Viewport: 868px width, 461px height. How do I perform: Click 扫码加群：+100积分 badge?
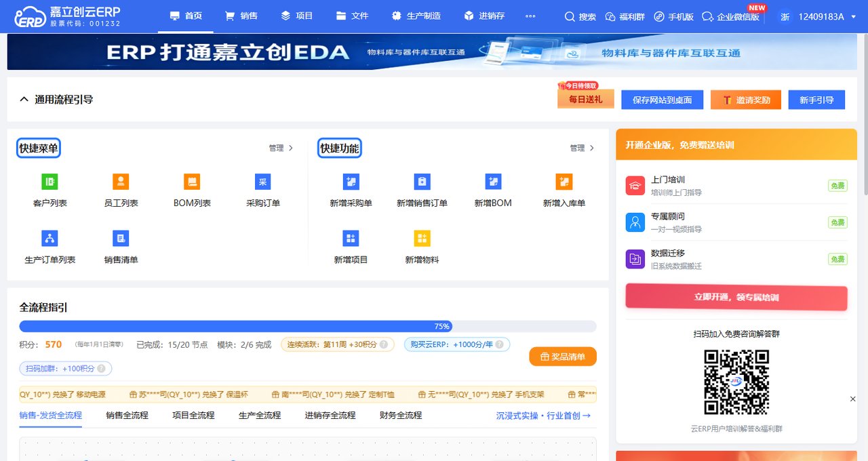coord(66,369)
